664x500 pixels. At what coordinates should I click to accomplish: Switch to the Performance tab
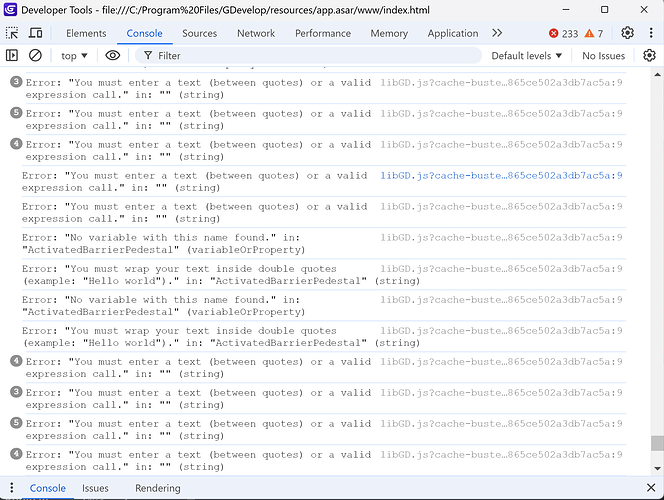tap(323, 33)
